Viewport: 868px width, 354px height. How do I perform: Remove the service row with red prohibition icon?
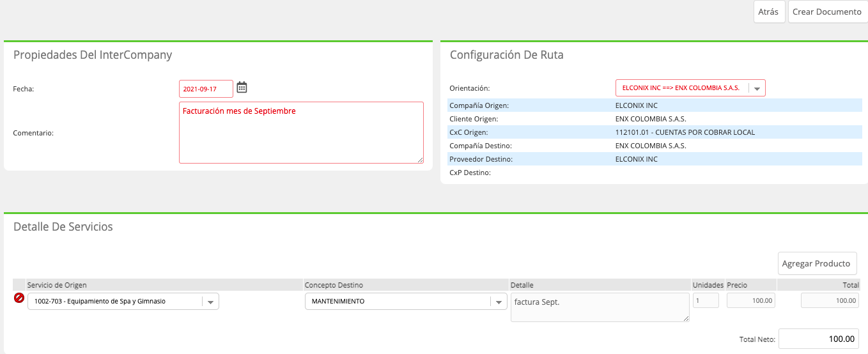[19, 298]
